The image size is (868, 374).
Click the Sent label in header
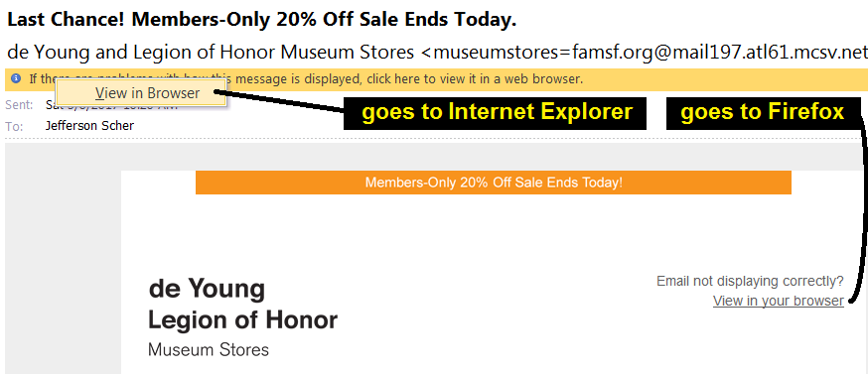(x=20, y=104)
